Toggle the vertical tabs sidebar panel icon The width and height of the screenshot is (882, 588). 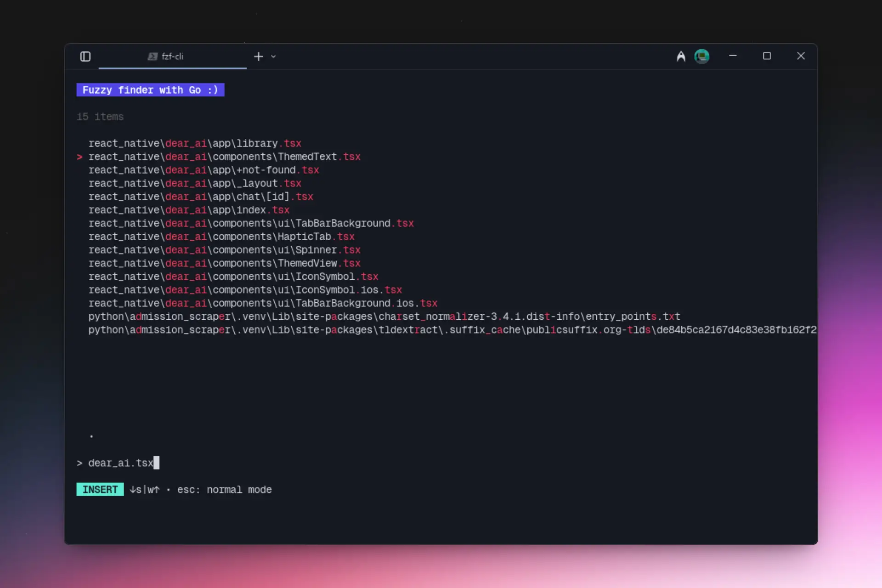pyautogui.click(x=85, y=57)
